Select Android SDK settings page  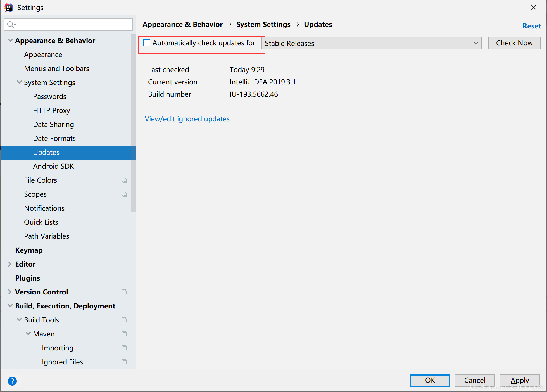click(x=53, y=166)
